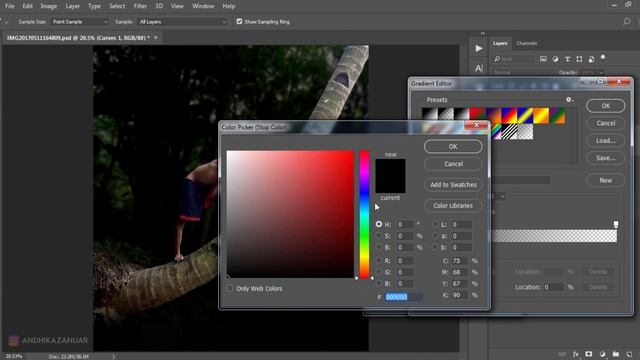Screen dimensions: 640x360
Task: Filter layers by adjustment layer icon
Action: click(x=555, y=59)
